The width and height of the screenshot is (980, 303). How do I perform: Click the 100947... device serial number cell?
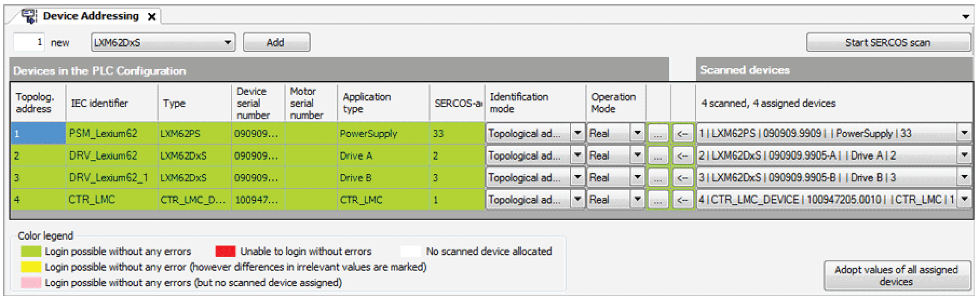[258, 199]
